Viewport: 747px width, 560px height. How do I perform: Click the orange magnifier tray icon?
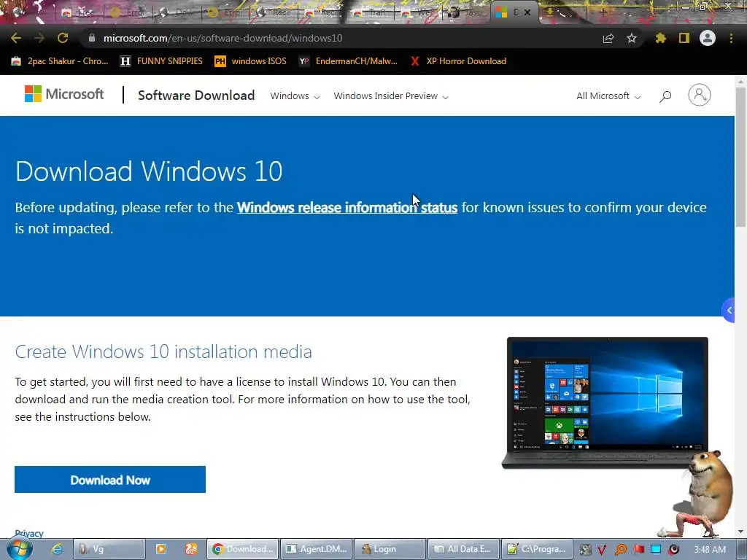point(621,550)
